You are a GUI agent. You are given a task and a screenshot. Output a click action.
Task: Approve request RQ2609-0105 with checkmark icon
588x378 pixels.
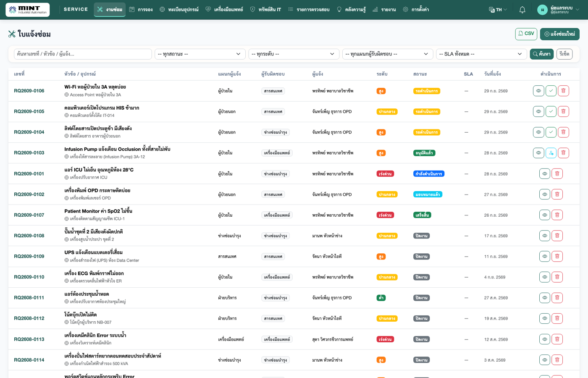(x=551, y=111)
